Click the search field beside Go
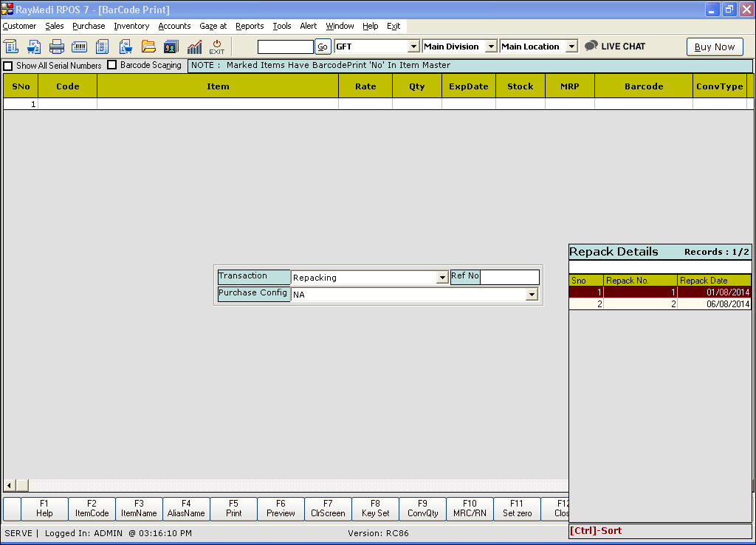This screenshot has width=756, height=545. [286, 47]
